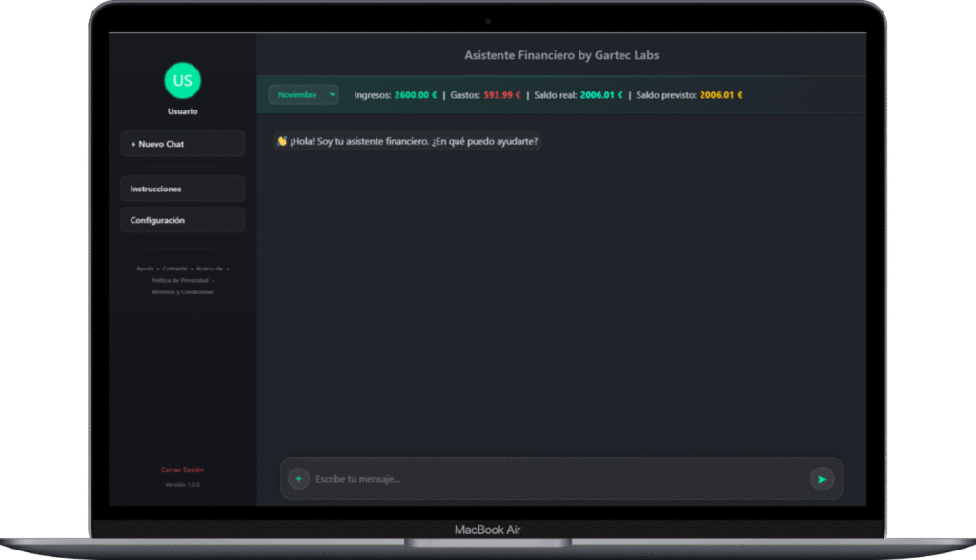Screen dimensions: 976x560
Task: Visit the Acerca de link
Action: tap(210, 269)
